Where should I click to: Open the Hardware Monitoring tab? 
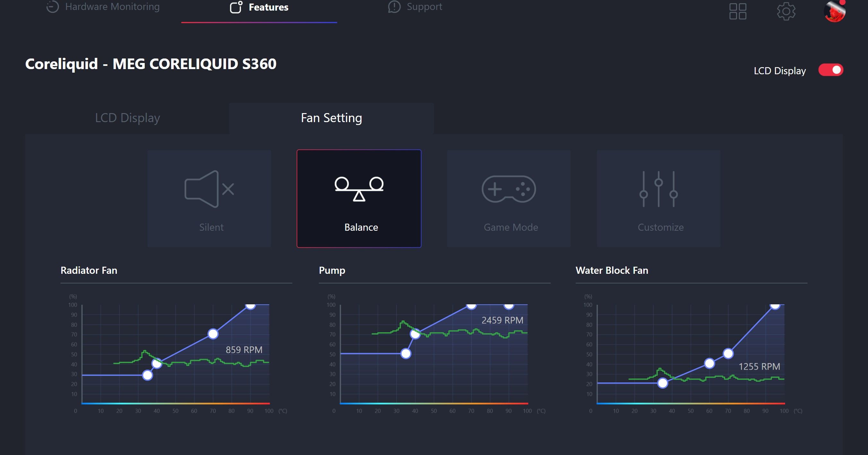pyautogui.click(x=103, y=7)
